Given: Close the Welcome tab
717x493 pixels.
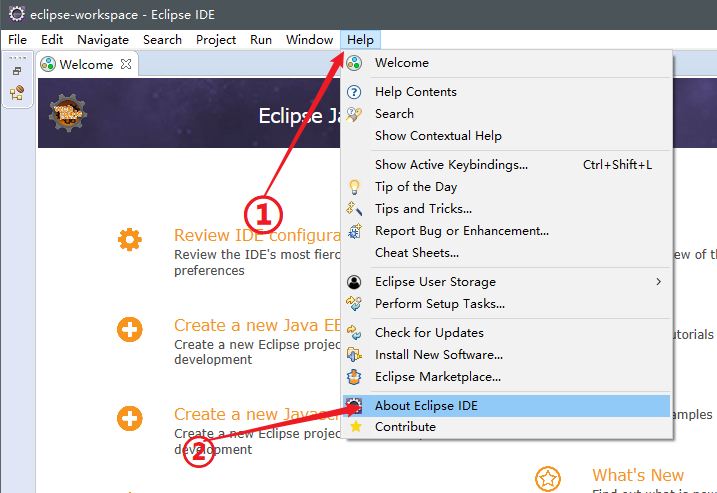Looking at the screenshot, I should point(126,64).
